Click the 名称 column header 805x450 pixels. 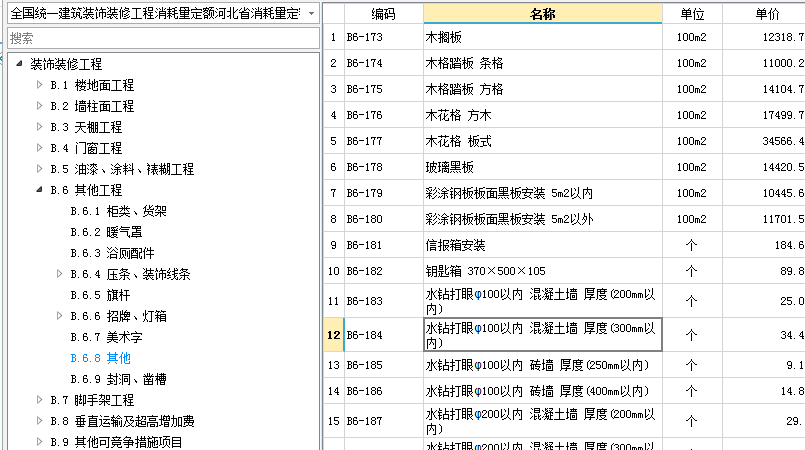click(x=543, y=14)
